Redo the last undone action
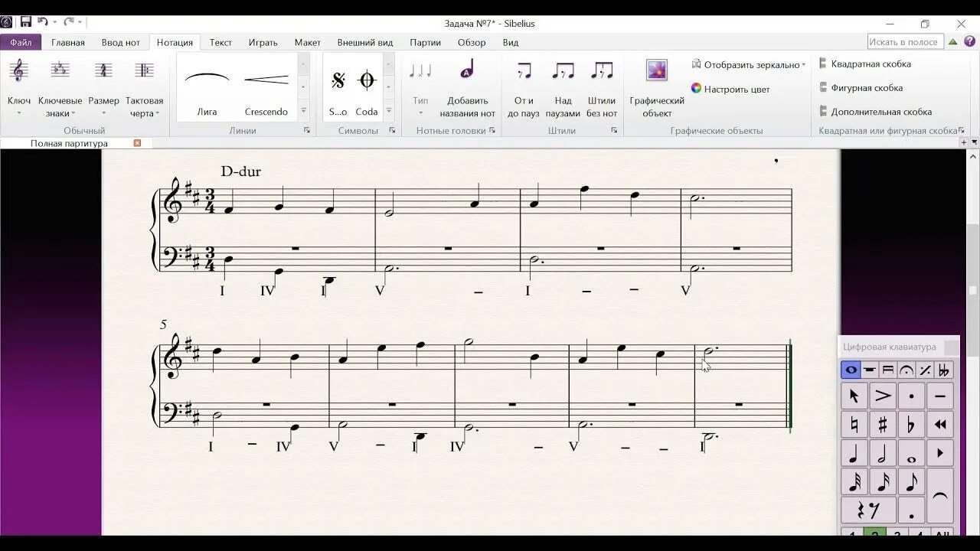Image resolution: width=980 pixels, height=551 pixels. [70, 23]
